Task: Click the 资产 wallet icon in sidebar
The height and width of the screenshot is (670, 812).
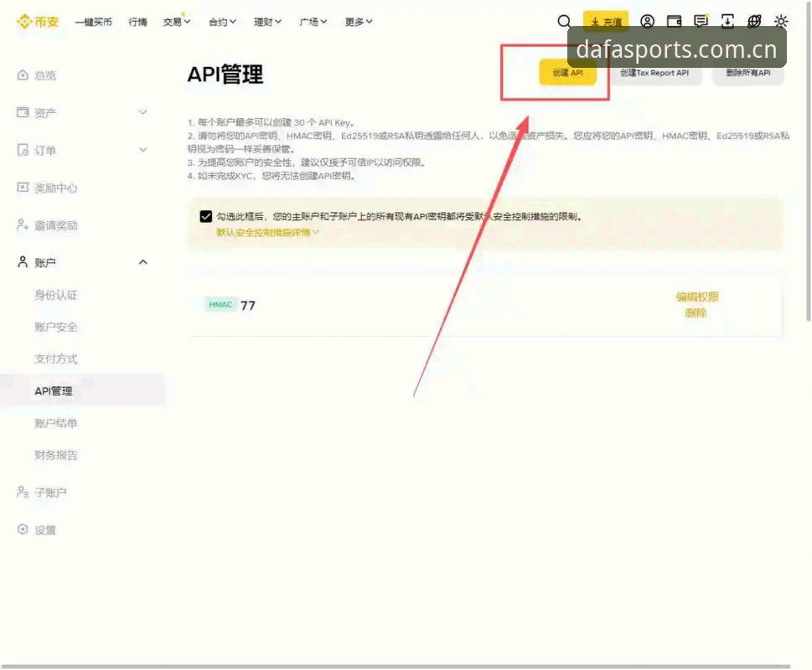Action: click(x=23, y=112)
